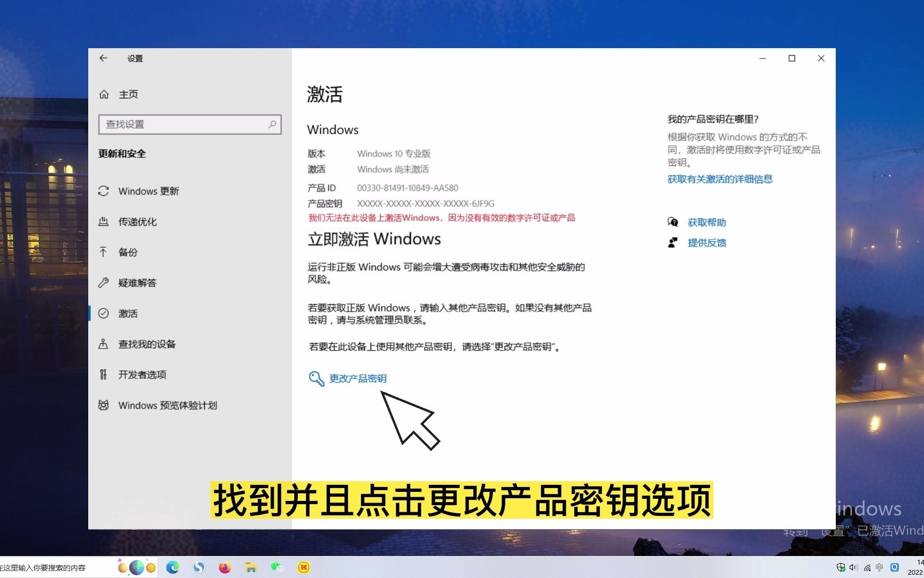
Task: Focus the 查找设置 search box
Action: click(190, 124)
